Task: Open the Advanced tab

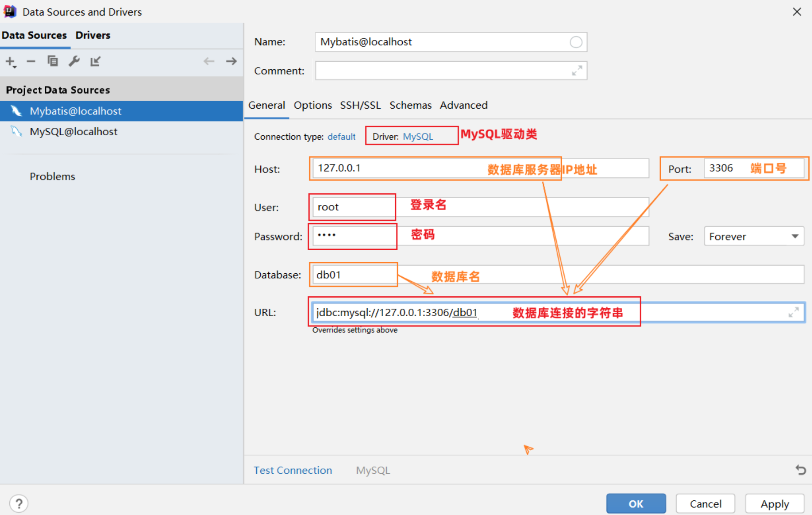Action: (463, 105)
